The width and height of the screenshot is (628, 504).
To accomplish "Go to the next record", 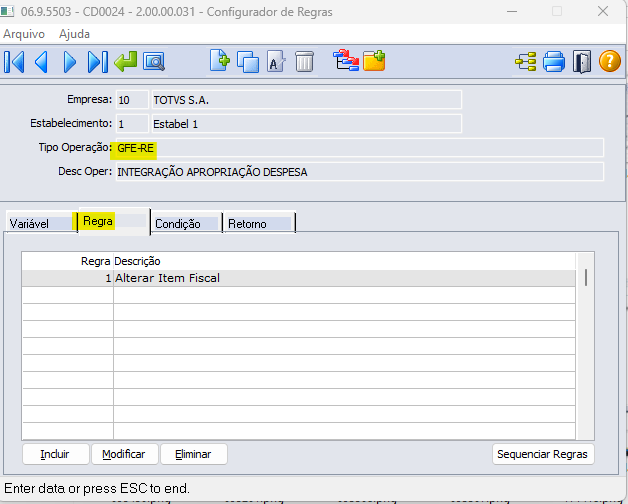I will point(70,62).
